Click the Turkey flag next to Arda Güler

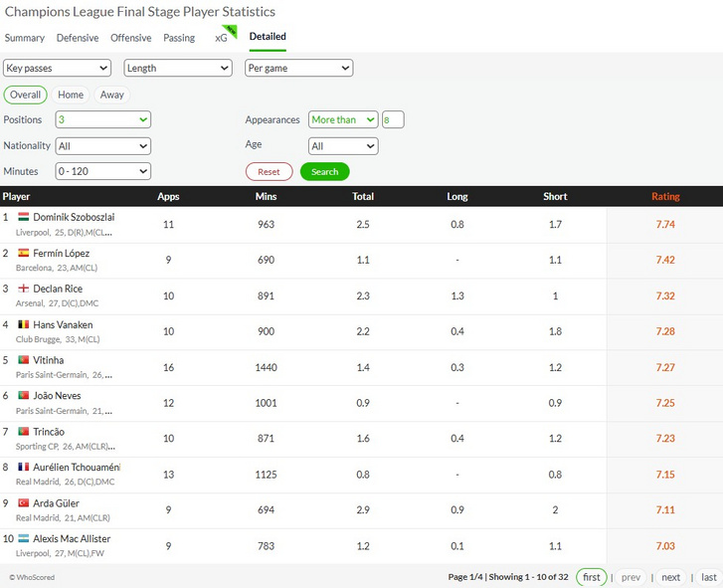(x=24, y=502)
